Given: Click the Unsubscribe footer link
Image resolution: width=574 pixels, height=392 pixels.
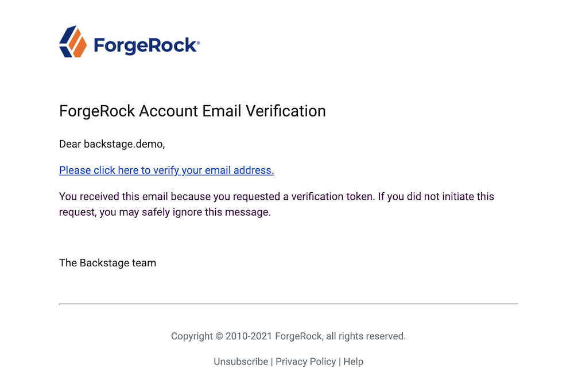Looking at the screenshot, I should pyautogui.click(x=241, y=362).
